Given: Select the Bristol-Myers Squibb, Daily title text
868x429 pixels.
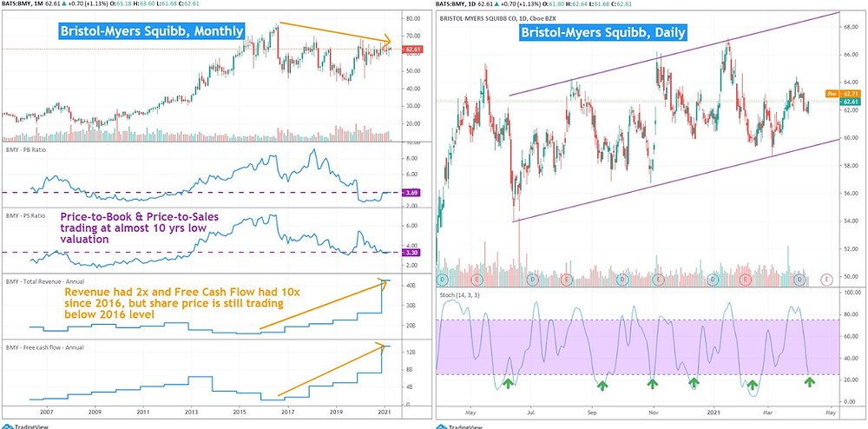Looking at the screenshot, I should point(604,33).
